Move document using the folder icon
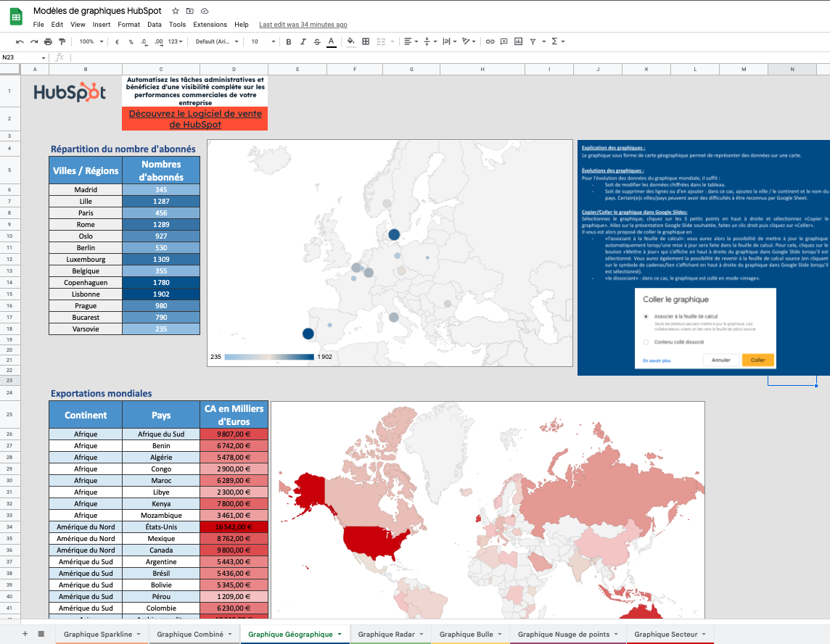Viewport: 830px width, 644px height. pyautogui.click(x=189, y=11)
